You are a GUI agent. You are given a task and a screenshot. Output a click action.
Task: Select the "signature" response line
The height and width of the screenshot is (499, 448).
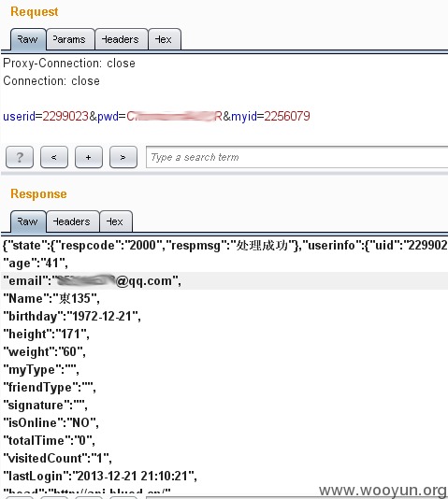point(45,406)
